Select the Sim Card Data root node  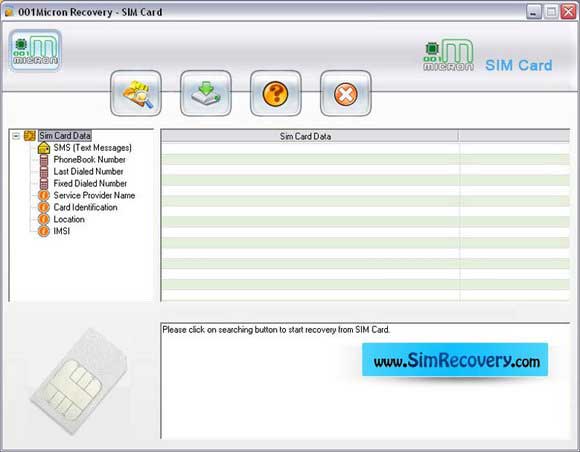click(65, 136)
